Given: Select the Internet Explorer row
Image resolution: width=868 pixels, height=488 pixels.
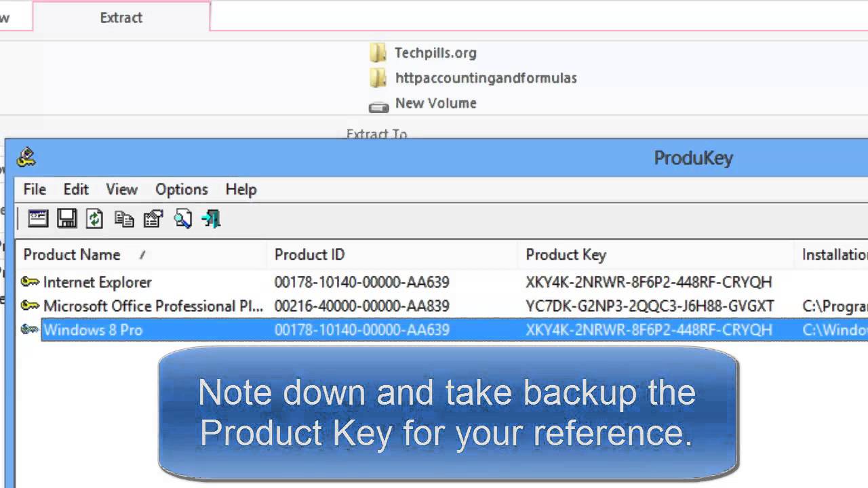Looking at the screenshot, I should [x=97, y=282].
